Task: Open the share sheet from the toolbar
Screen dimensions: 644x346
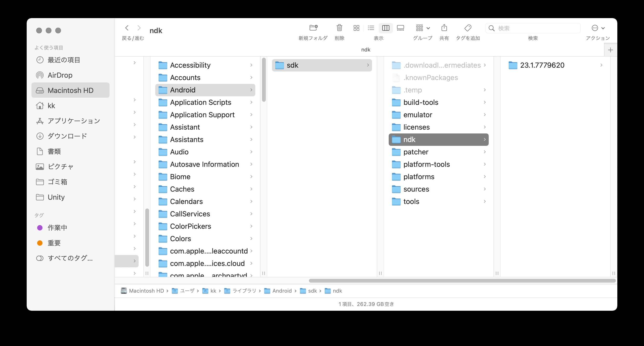Action: [444, 28]
